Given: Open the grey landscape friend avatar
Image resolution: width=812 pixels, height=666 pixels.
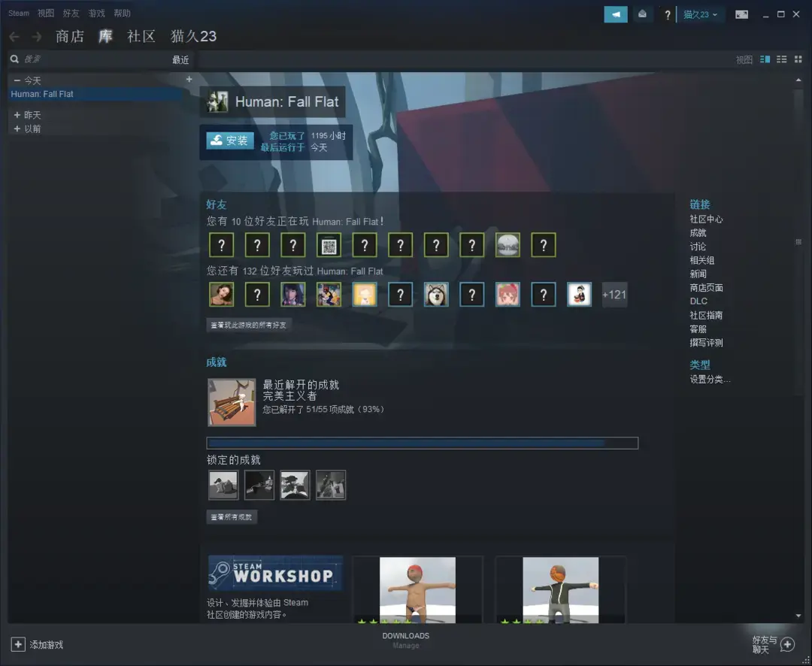Looking at the screenshot, I should click(x=507, y=245).
